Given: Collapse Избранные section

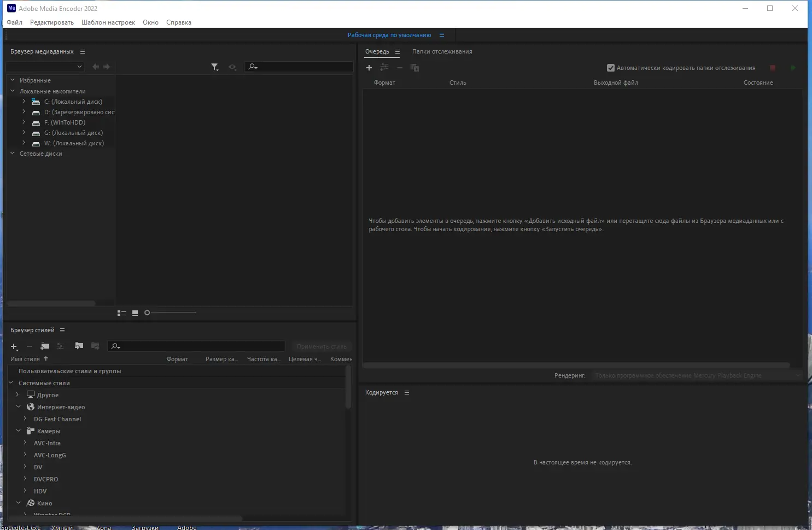Looking at the screenshot, I should pos(12,80).
